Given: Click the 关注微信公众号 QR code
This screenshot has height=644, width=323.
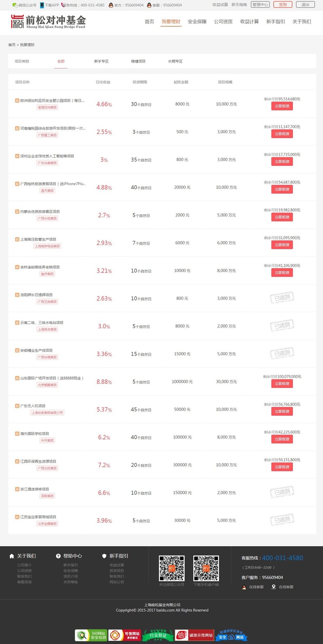Looking at the screenshot, I should pyautogui.click(x=172, y=568).
